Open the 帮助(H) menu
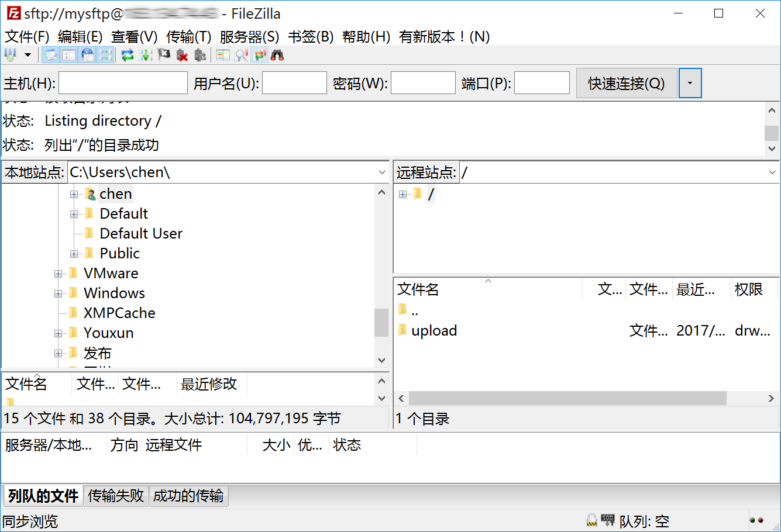This screenshot has width=781, height=532. pyautogui.click(x=366, y=37)
